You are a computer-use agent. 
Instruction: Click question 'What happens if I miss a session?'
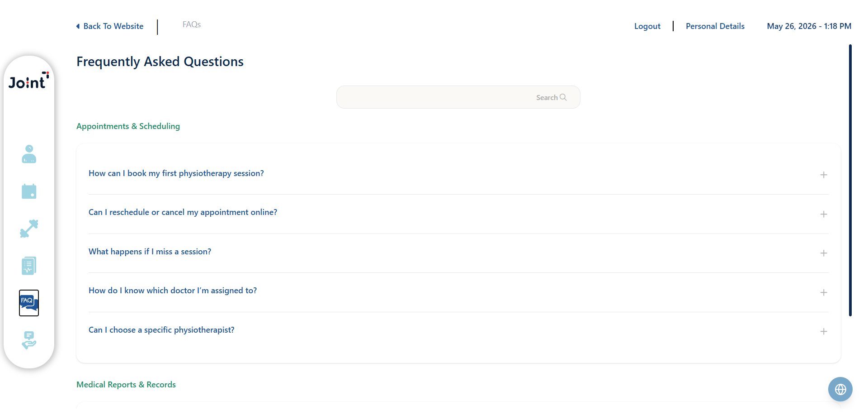[x=150, y=252]
